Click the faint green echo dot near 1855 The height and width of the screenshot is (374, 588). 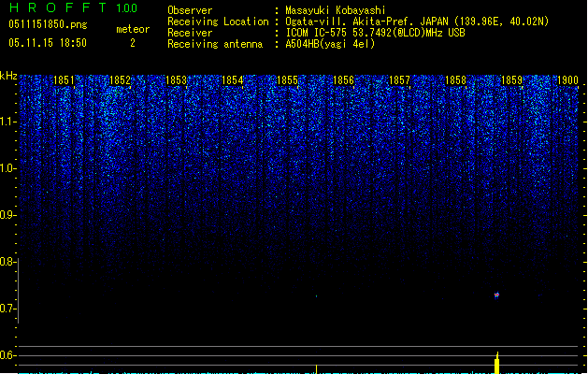(x=317, y=296)
